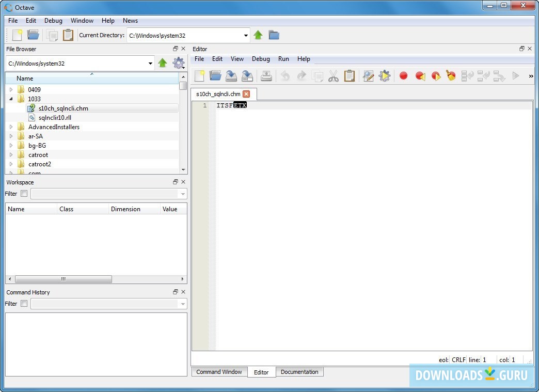Switch to the Documentation tab
The image size is (539, 392).
coord(299,372)
